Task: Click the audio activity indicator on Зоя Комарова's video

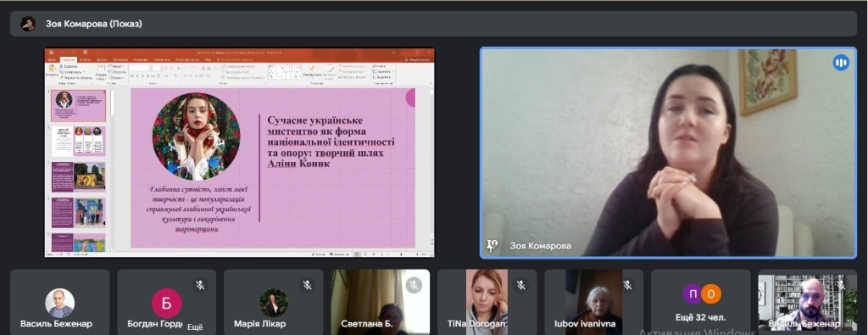Action: pyautogui.click(x=841, y=63)
